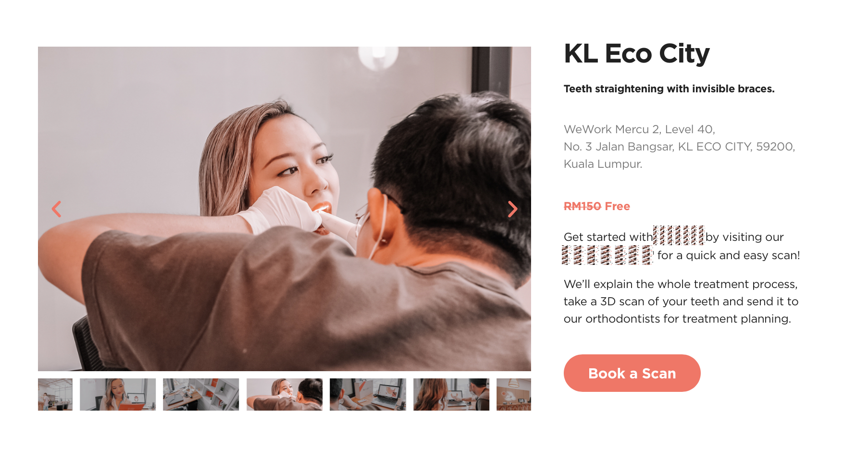This screenshot has height=451, width=868.
Task: Select thumbnail of dentist scanning woman's teeth
Action: click(x=285, y=394)
